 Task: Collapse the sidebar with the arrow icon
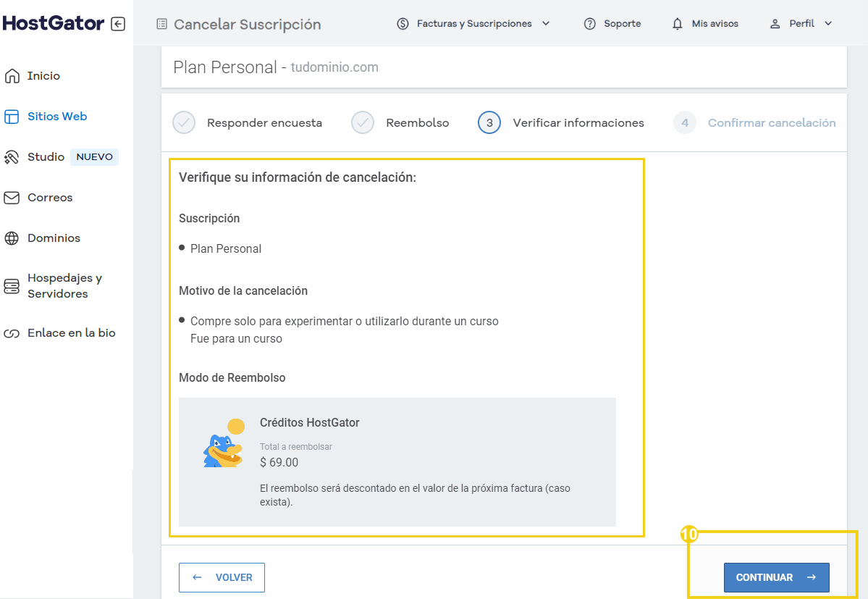click(118, 24)
